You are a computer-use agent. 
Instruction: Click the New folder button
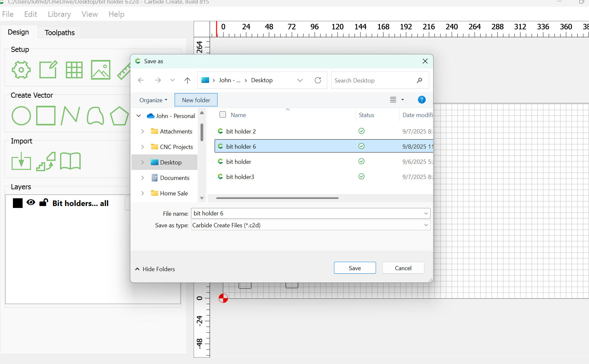196,100
